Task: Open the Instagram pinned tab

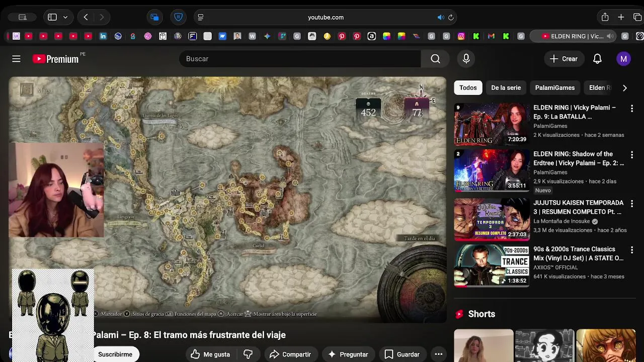Action: click(461, 36)
